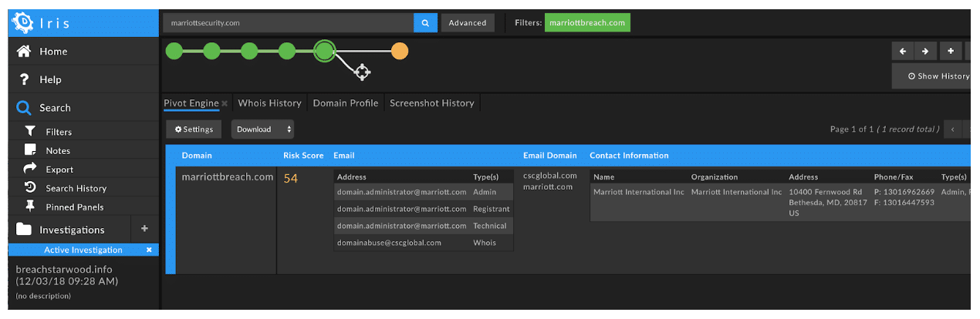Viewport: 980px width, 319px height.
Task: Click the marriott.com email domain
Action: click(x=548, y=186)
